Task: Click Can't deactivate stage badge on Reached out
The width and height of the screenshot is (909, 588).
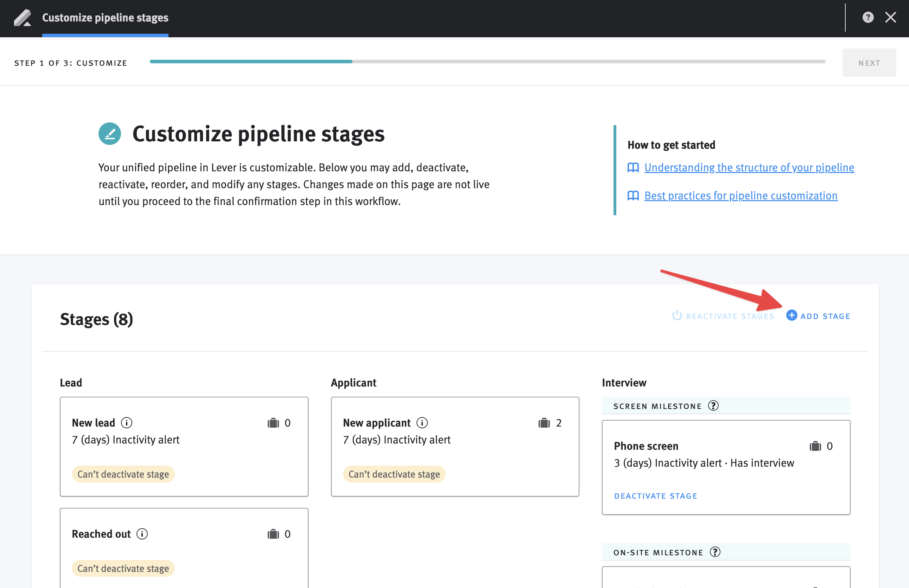Action: coord(123,568)
